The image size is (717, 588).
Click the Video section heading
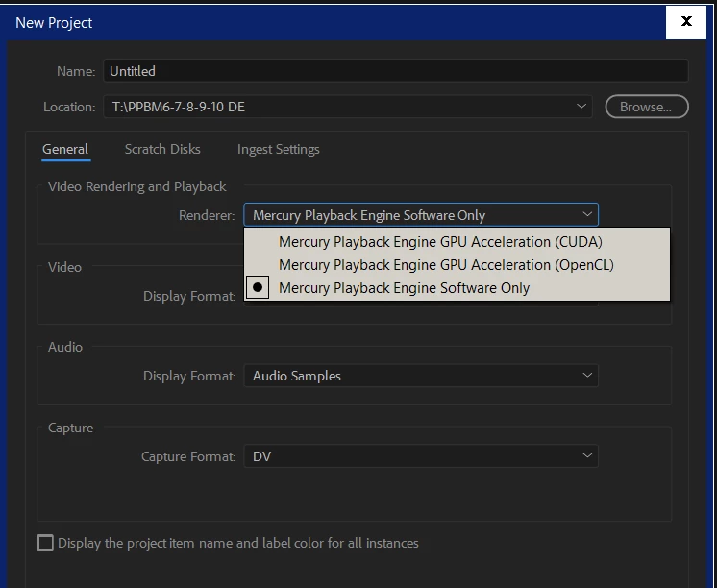point(65,267)
